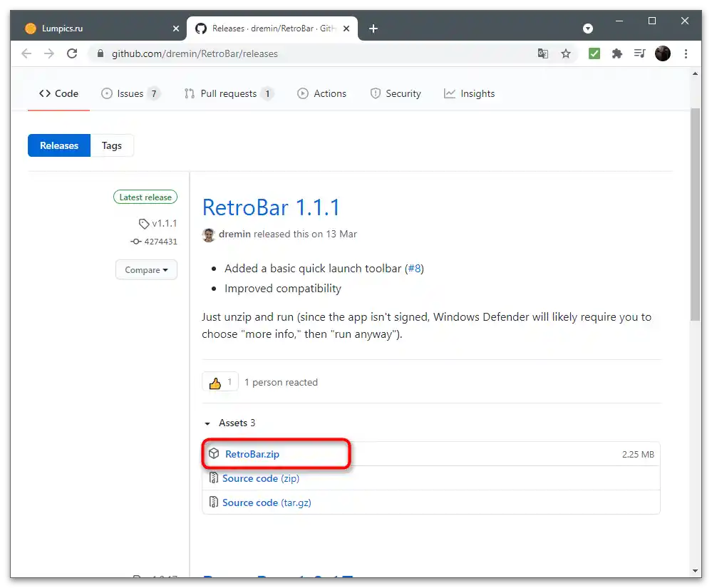Select the Releases button

point(59,145)
